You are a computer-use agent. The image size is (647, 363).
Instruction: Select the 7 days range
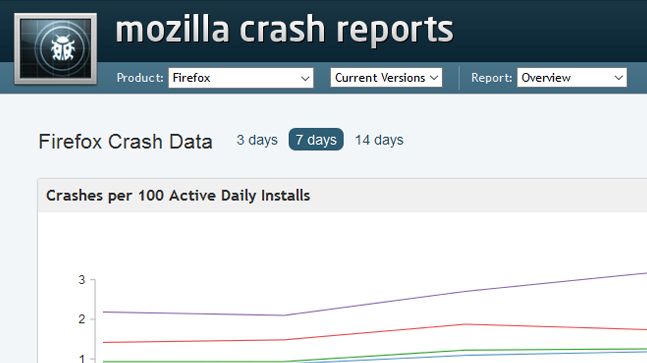click(x=316, y=139)
